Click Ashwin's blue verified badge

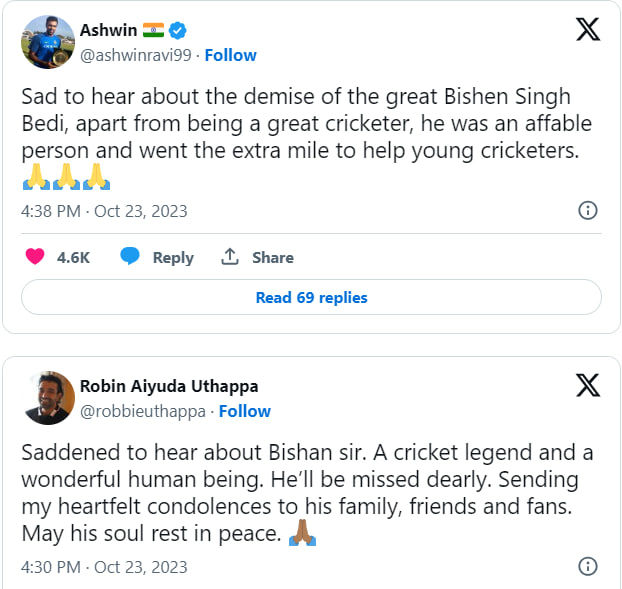pyautogui.click(x=178, y=30)
